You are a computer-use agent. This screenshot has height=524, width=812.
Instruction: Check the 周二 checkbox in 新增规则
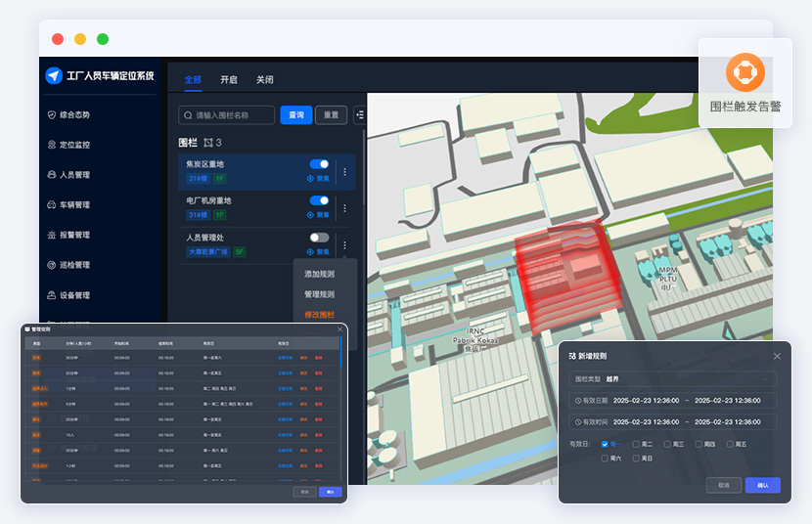(x=636, y=444)
